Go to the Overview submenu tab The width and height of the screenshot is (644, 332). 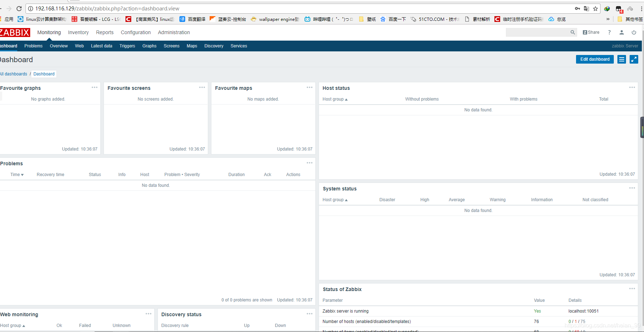click(59, 46)
